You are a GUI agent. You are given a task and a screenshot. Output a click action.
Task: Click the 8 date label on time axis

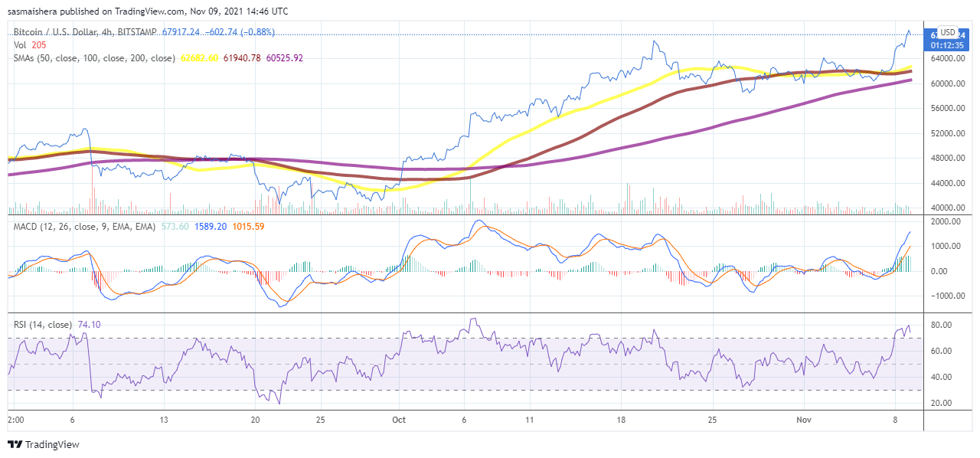tap(895, 420)
